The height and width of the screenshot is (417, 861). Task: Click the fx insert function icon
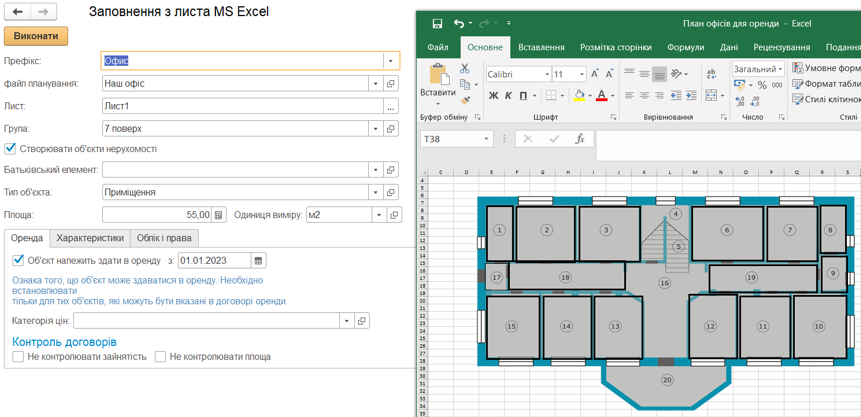point(580,139)
